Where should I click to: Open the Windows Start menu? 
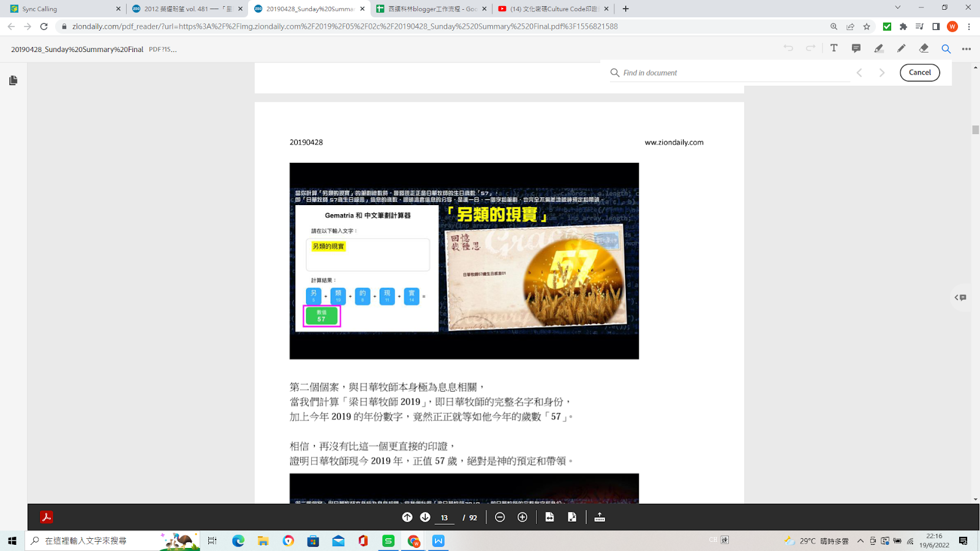(12, 541)
